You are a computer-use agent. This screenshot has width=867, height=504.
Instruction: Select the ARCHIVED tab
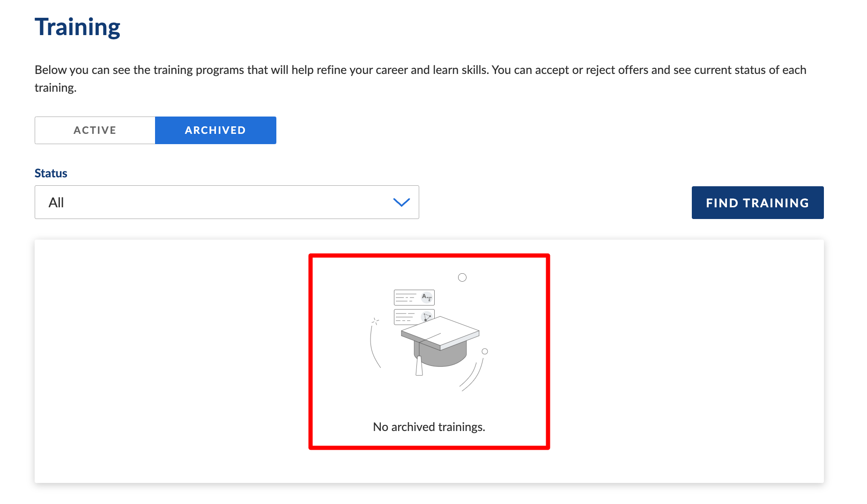(x=215, y=130)
